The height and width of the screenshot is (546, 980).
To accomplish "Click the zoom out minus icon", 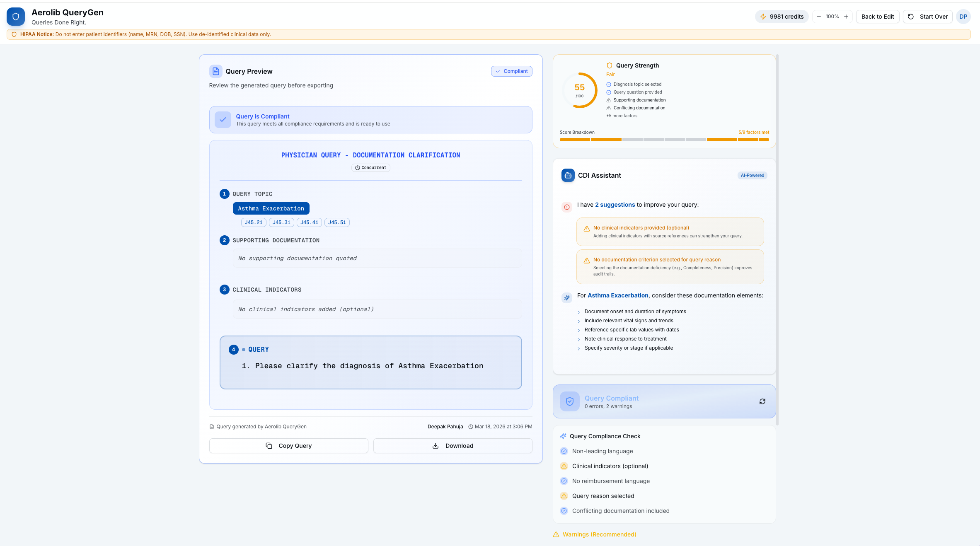I will 818,17.
